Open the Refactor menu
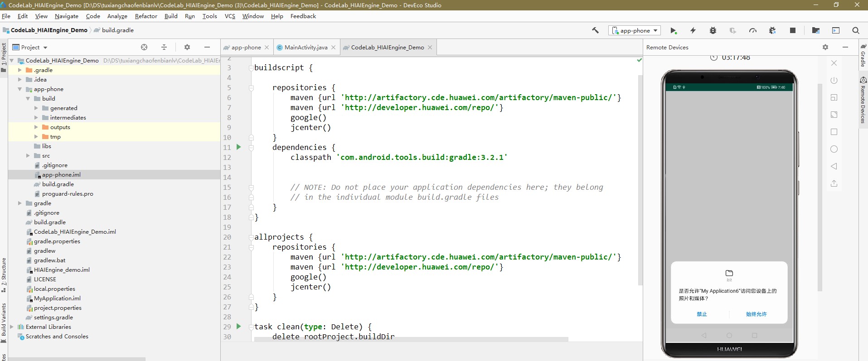 coord(146,16)
